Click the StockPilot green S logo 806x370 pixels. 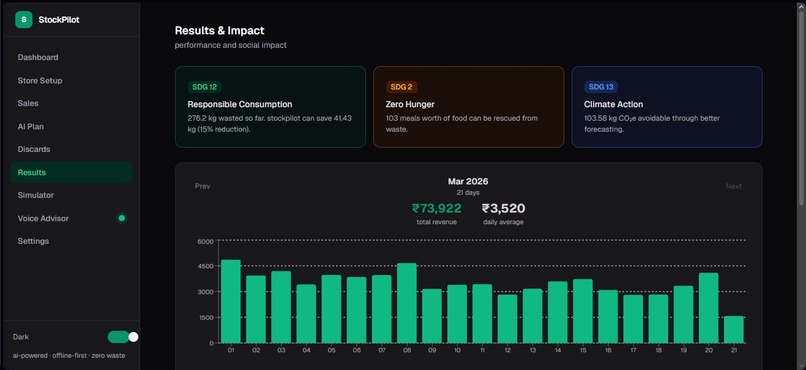coord(23,20)
